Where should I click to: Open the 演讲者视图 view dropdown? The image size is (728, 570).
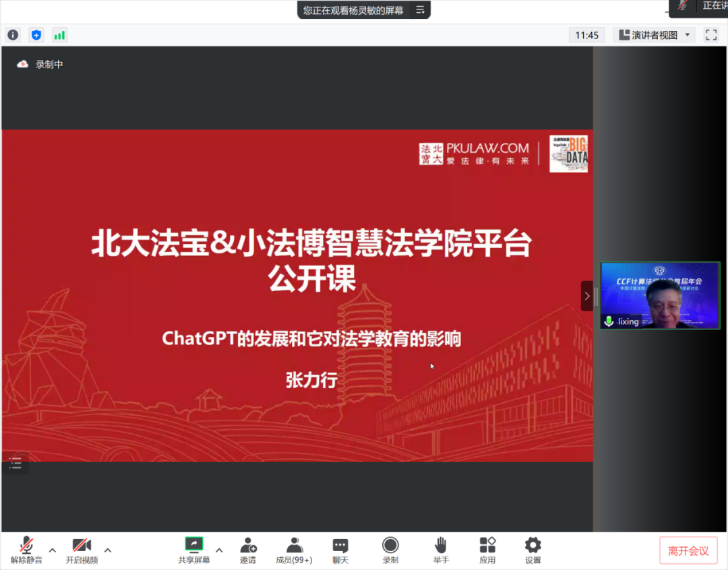coord(654,35)
